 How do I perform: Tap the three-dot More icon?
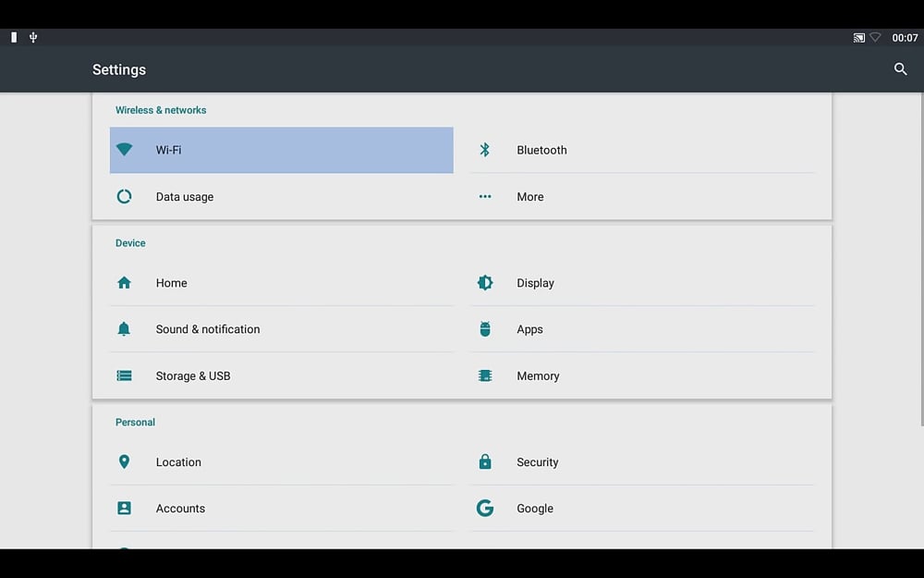pos(485,196)
